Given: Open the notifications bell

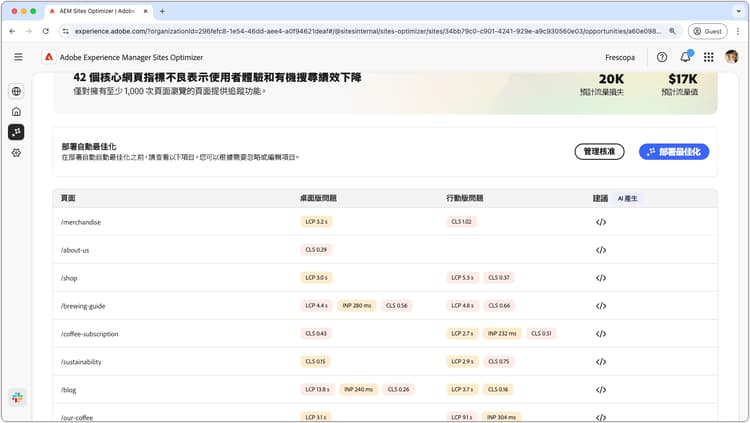Looking at the screenshot, I should 685,57.
